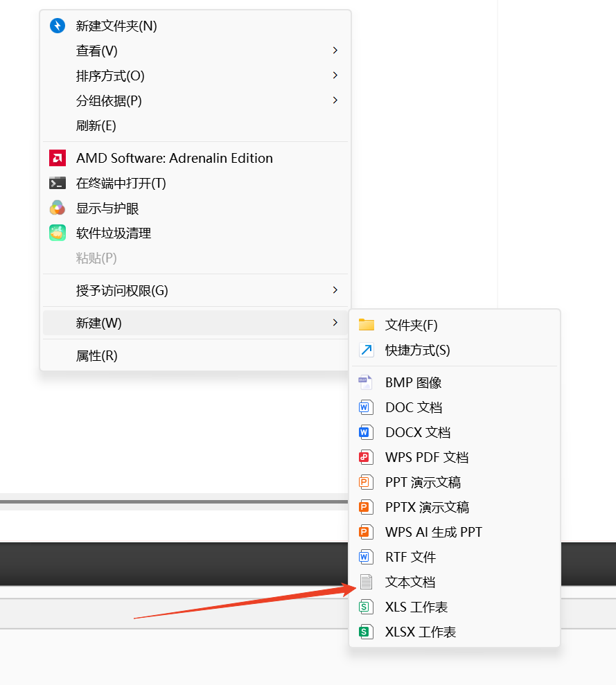This screenshot has height=685, width=616.
Task: Click the blue lightning icon beside 新建文件夹(N)
Action: coord(58,26)
